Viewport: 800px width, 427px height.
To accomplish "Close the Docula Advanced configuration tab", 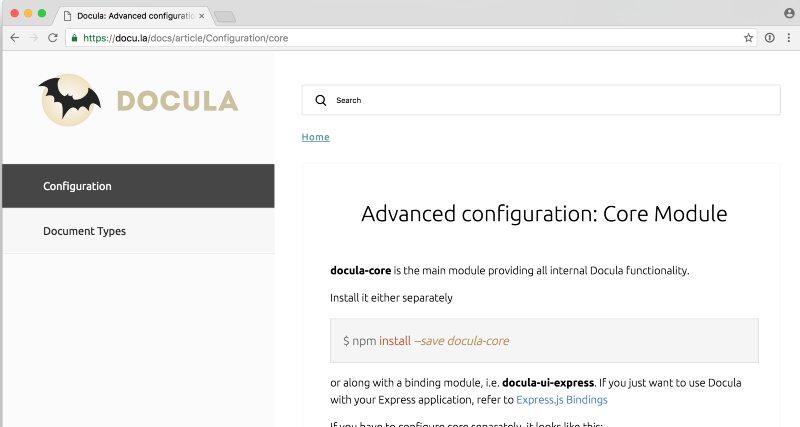I will (202, 16).
